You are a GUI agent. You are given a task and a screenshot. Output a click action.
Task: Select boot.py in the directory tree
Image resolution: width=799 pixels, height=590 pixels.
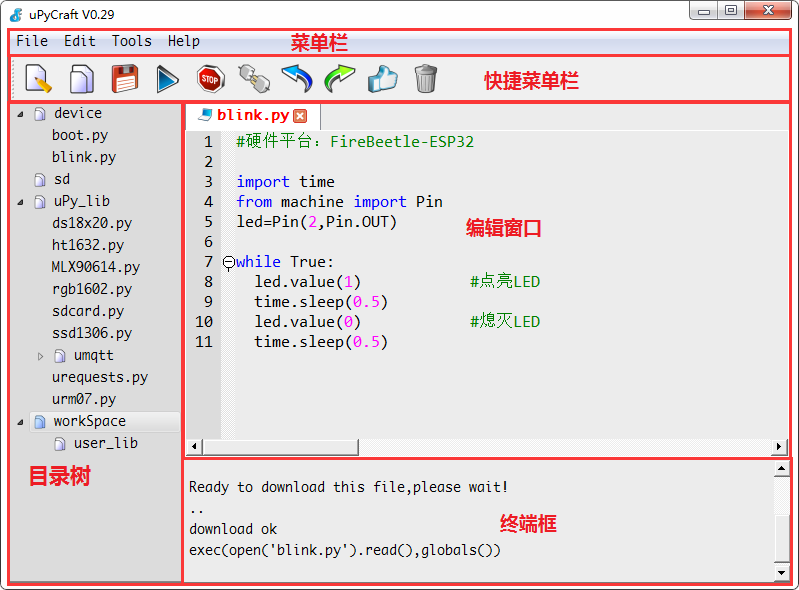coord(80,135)
